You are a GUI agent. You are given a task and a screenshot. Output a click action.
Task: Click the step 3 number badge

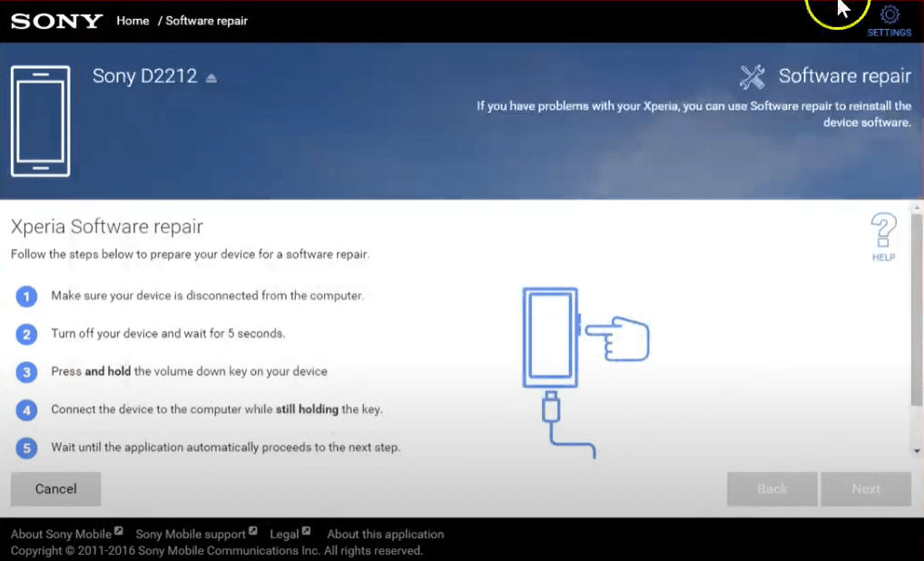pyautogui.click(x=27, y=372)
